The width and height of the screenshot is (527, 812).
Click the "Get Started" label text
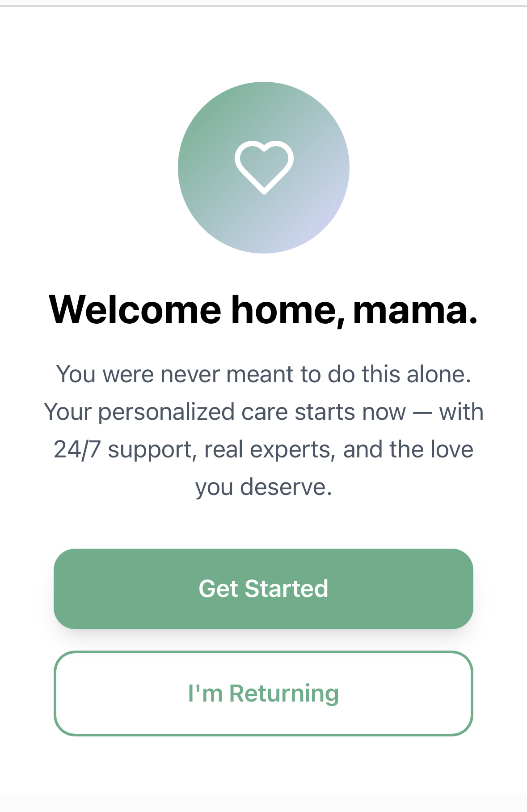(263, 588)
